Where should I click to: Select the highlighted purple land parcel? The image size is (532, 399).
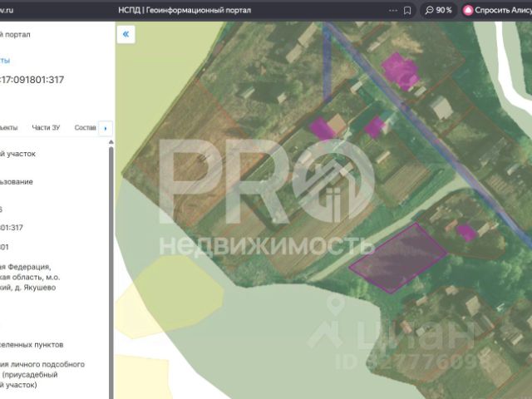(x=399, y=258)
